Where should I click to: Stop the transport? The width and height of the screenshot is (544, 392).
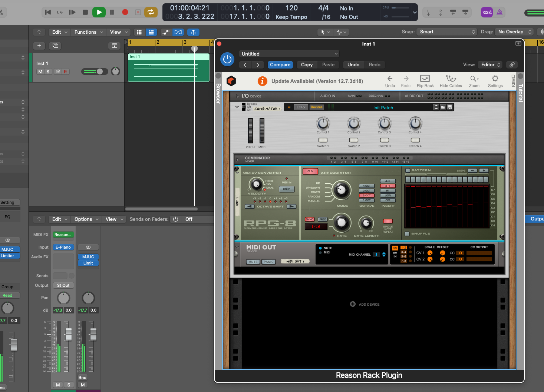click(x=85, y=12)
